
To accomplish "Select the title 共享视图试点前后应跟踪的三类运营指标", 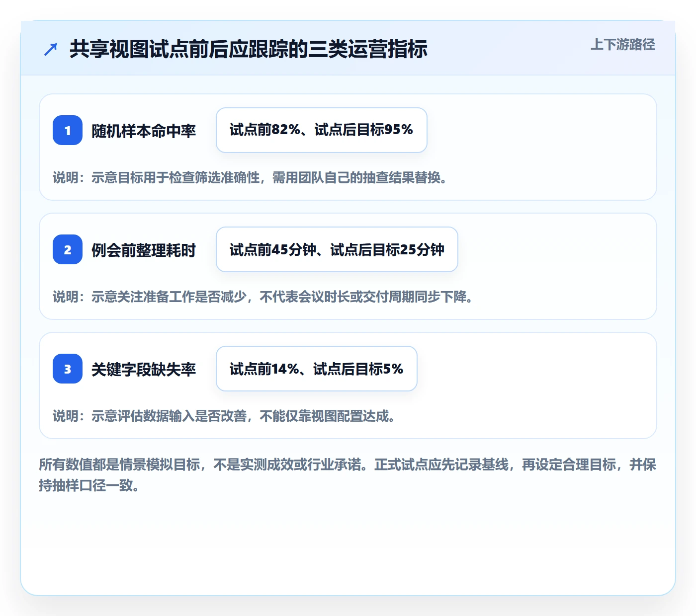I will (249, 49).
